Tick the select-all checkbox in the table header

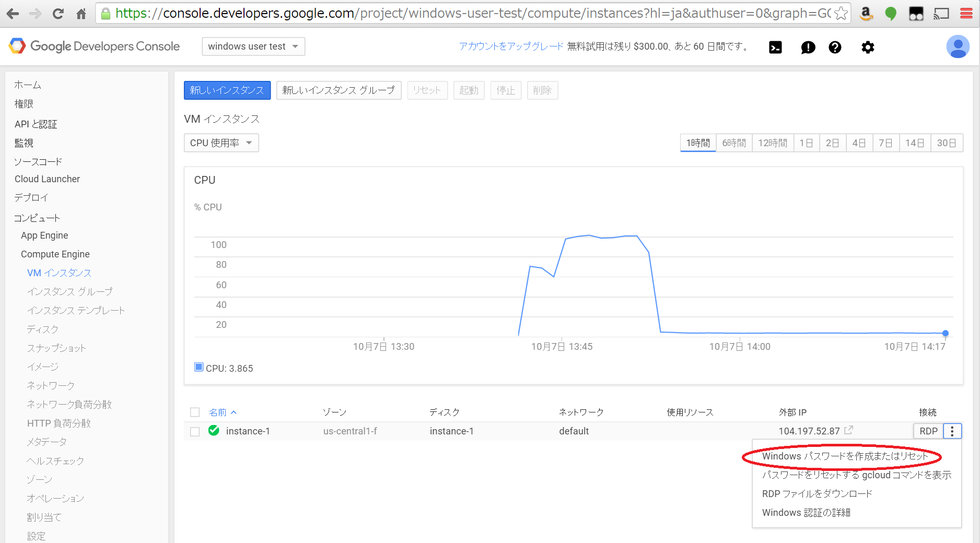pyautogui.click(x=195, y=412)
